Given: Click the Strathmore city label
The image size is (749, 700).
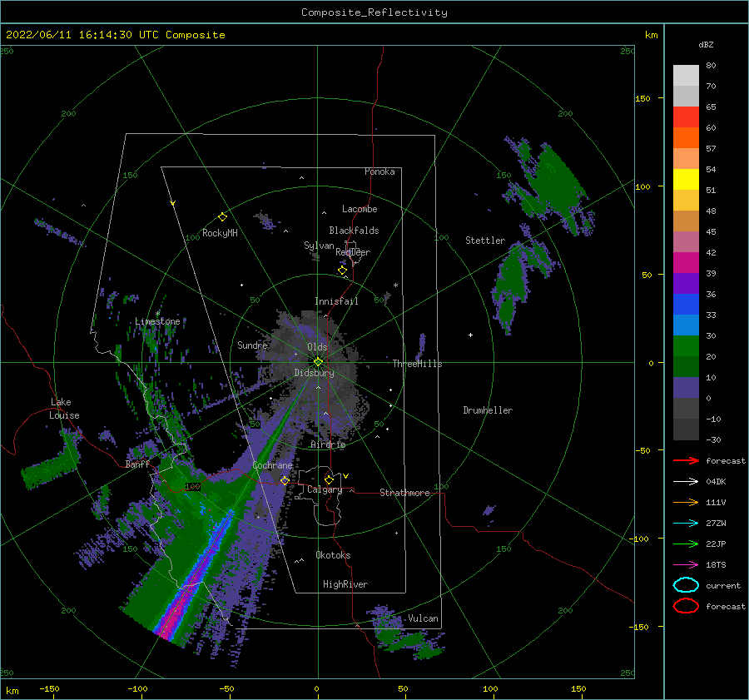Looking at the screenshot, I should [x=404, y=493].
